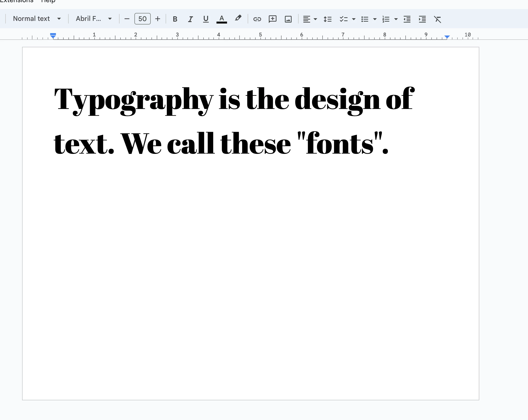Expand the bulleted list options arrow

click(x=375, y=19)
